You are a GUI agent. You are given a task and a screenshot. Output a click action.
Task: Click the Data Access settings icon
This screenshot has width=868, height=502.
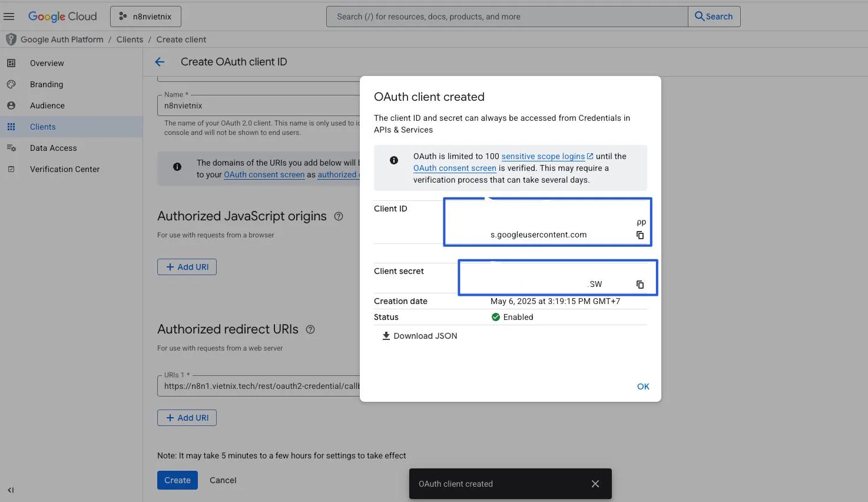click(11, 148)
